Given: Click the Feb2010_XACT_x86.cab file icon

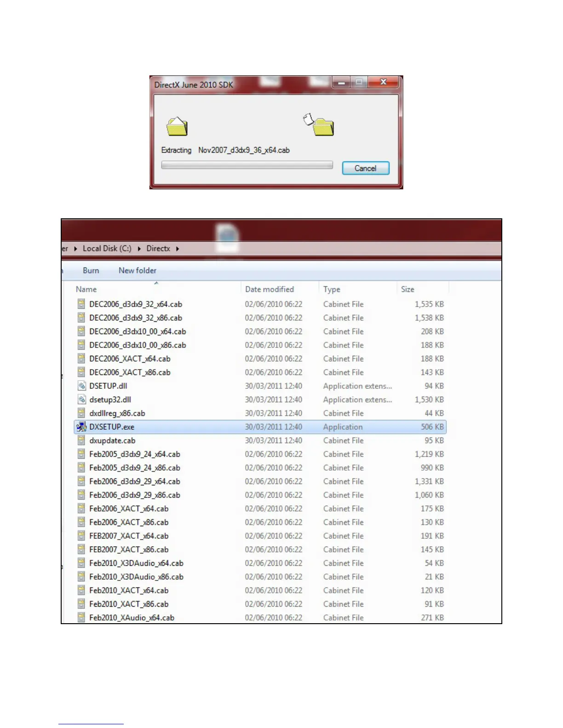Looking at the screenshot, I should click(x=81, y=604).
